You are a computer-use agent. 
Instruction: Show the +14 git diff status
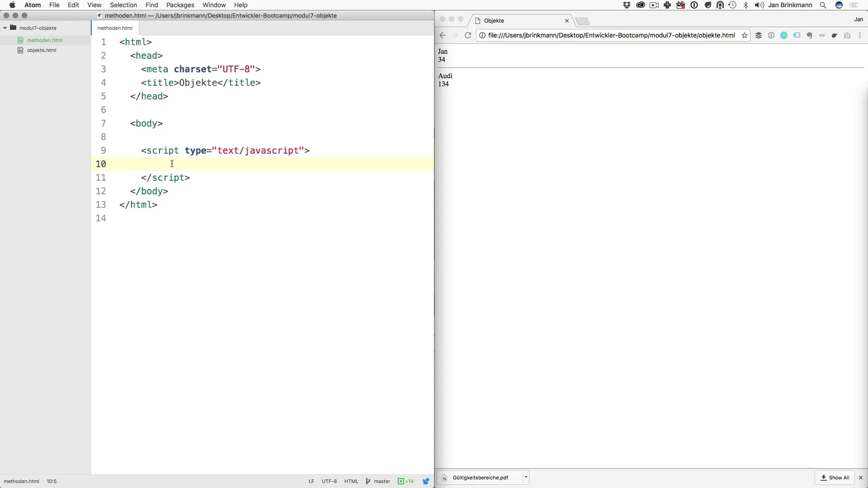coord(406,481)
